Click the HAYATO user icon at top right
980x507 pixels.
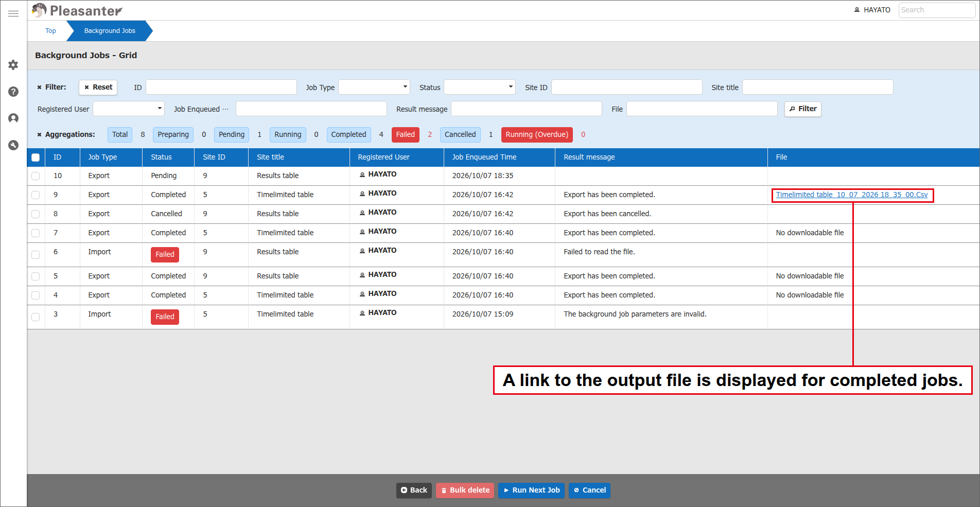(856, 10)
